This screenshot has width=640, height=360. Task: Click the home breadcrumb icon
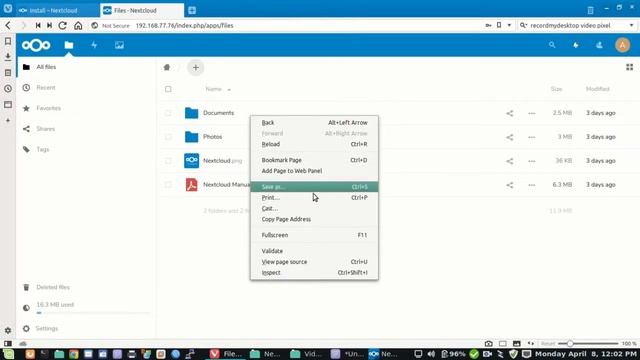point(167,67)
